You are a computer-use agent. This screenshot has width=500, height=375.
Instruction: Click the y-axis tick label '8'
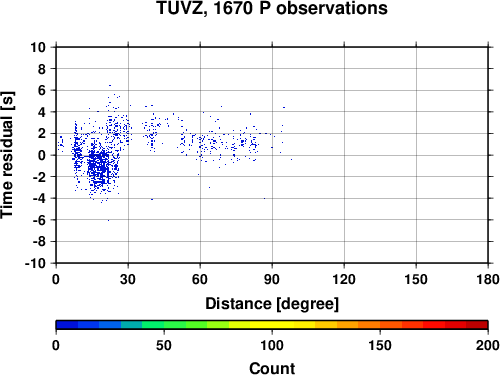(42, 69)
